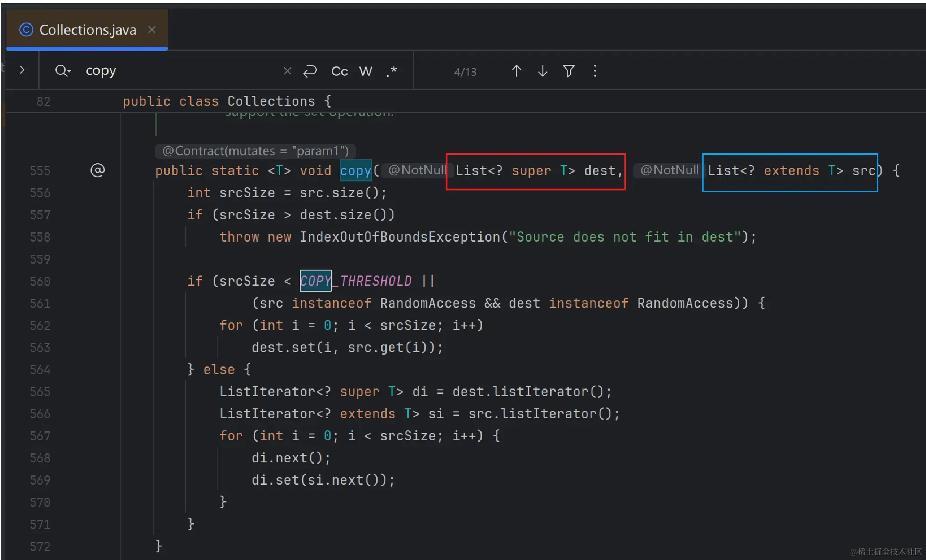Viewport: 926px width, 560px height.
Task: Click the COPY_THRESHOLD constant on line 560
Action: click(x=356, y=281)
